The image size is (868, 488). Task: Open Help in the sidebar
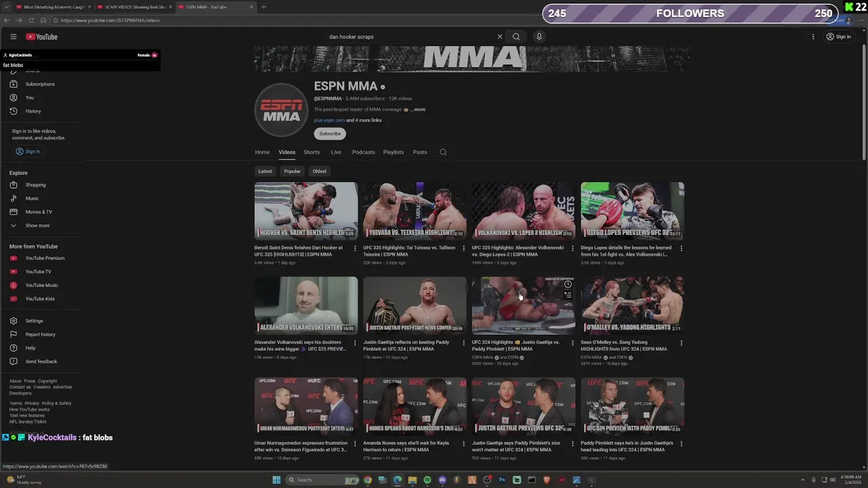click(x=31, y=348)
